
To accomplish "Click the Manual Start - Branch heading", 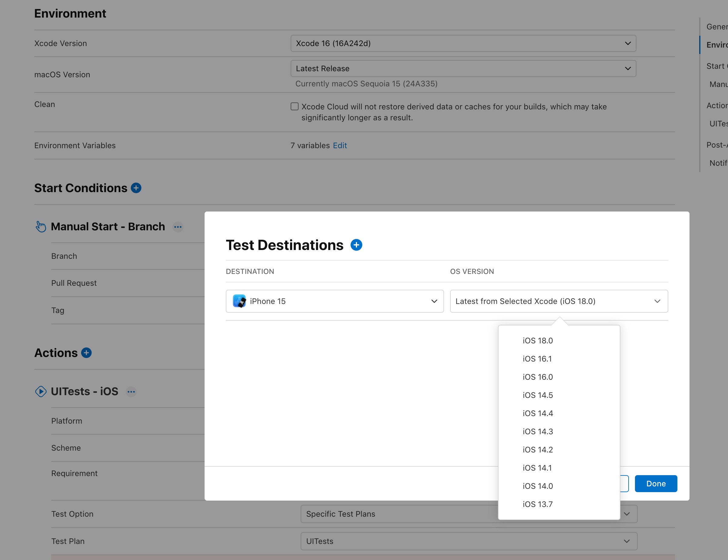I will pos(108,227).
